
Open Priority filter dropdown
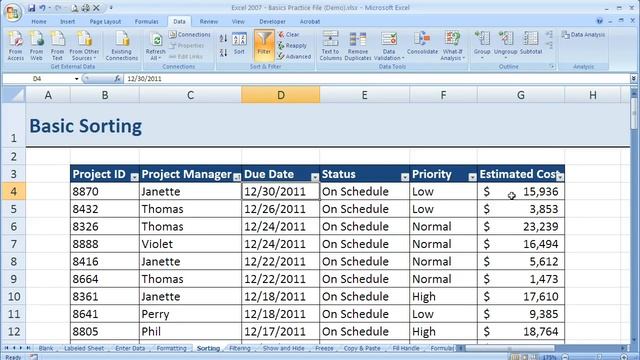click(472, 177)
